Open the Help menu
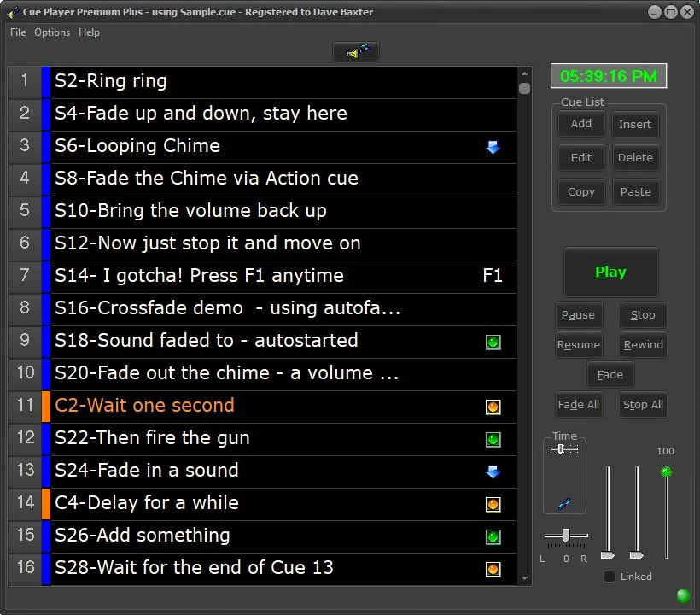 coord(88,32)
